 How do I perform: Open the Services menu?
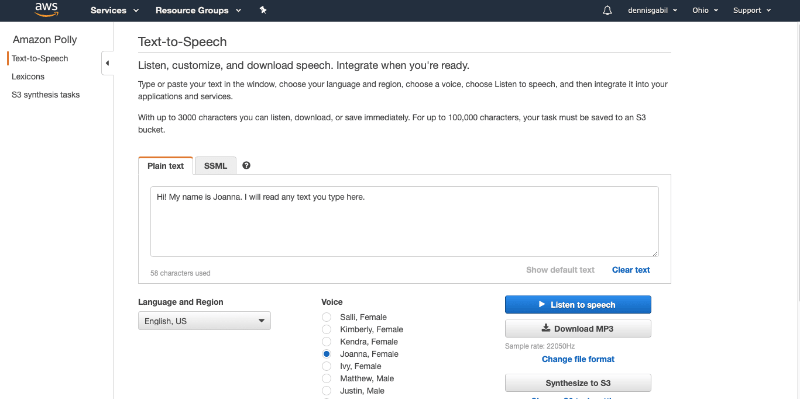114,10
